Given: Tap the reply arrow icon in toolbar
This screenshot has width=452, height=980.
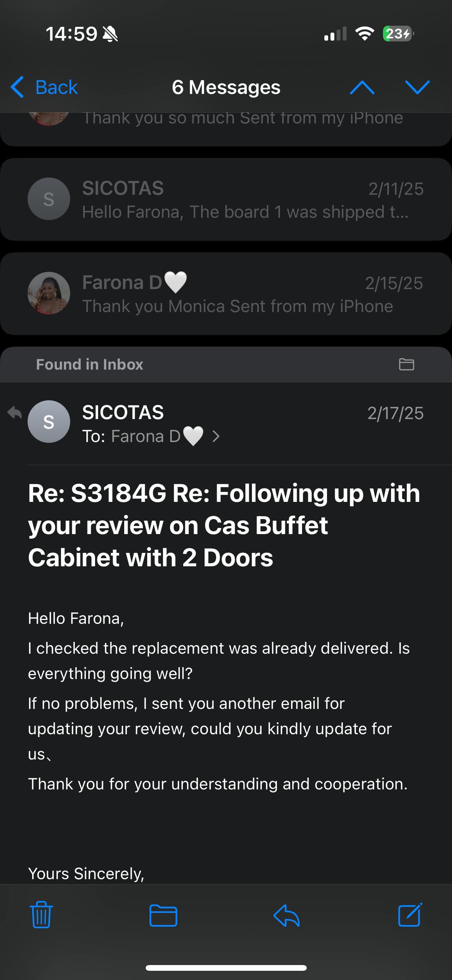Looking at the screenshot, I should pyautogui.click(x=286, y=915).
